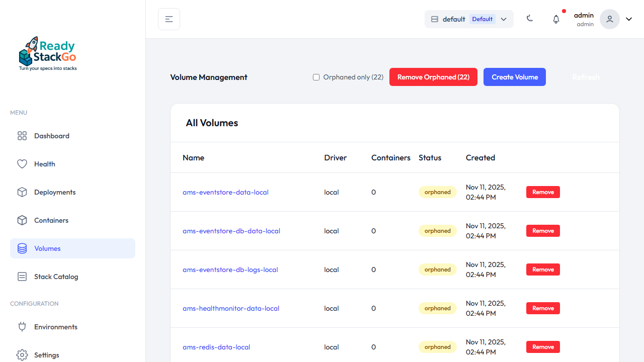
Task: Click the Remove Orphaned (22) button
Action: (x=433, y=77)
